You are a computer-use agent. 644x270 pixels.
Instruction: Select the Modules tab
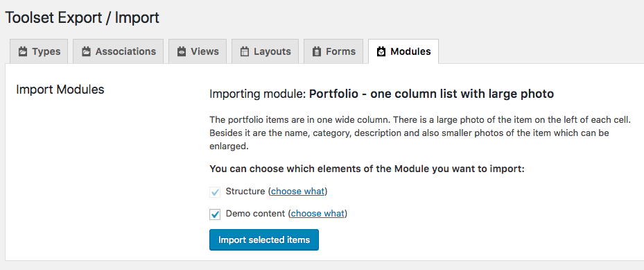[403, 51]
